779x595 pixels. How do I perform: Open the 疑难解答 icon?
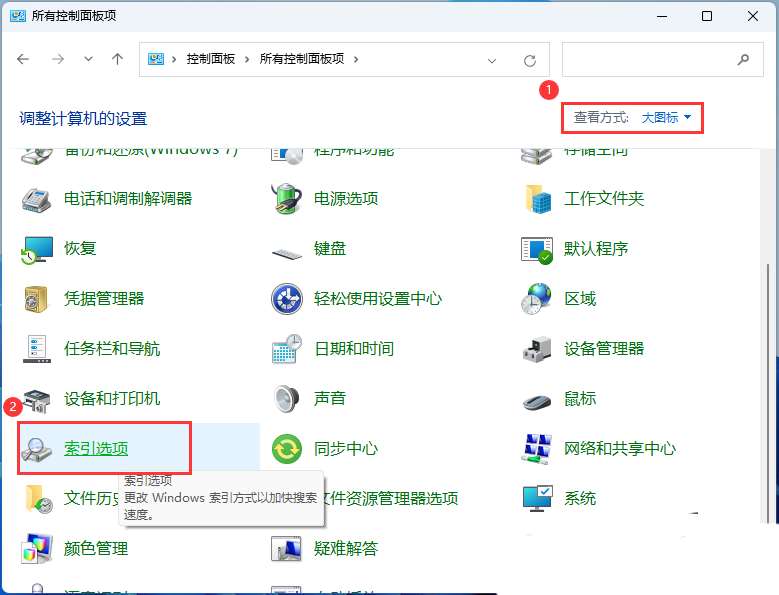[286, 548]
